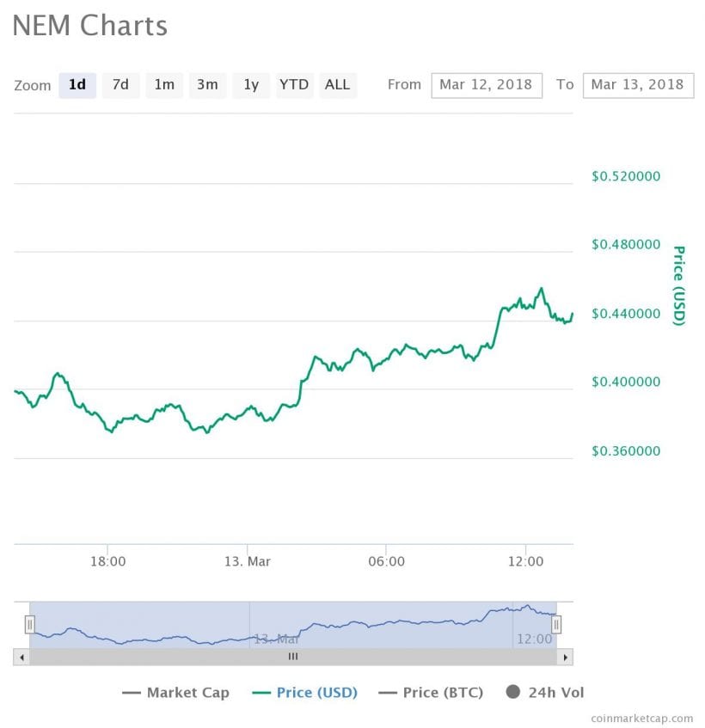Click the To date field
This screenshot has height=728, width=705.
pos(638,84)
